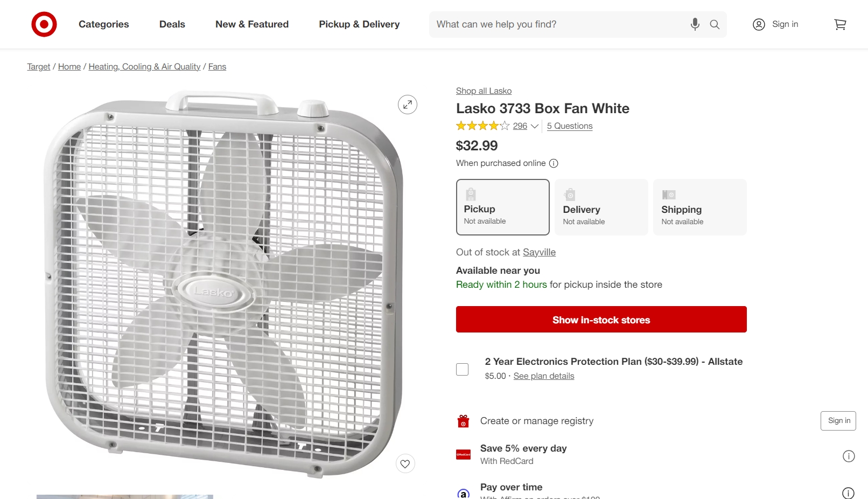Click Show in-stock stores button
The image size is (868, 499).
pos(601,320)
